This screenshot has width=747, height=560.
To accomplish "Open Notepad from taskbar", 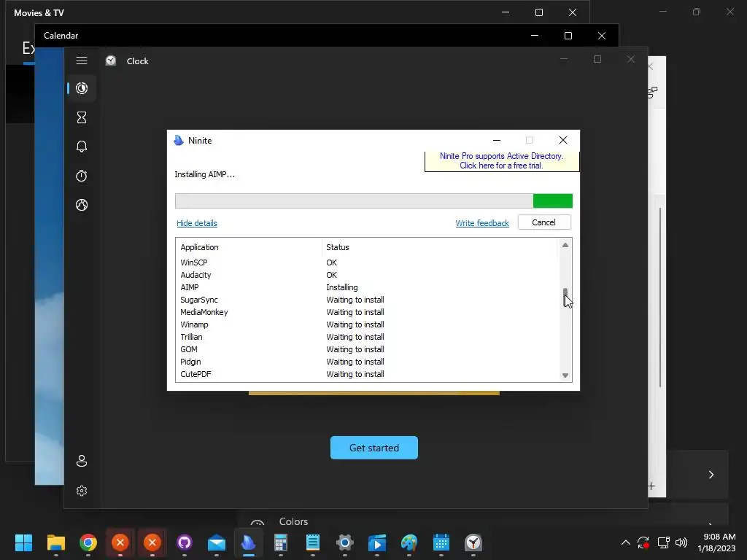I will pyautogui.click(x=312, y=542).
